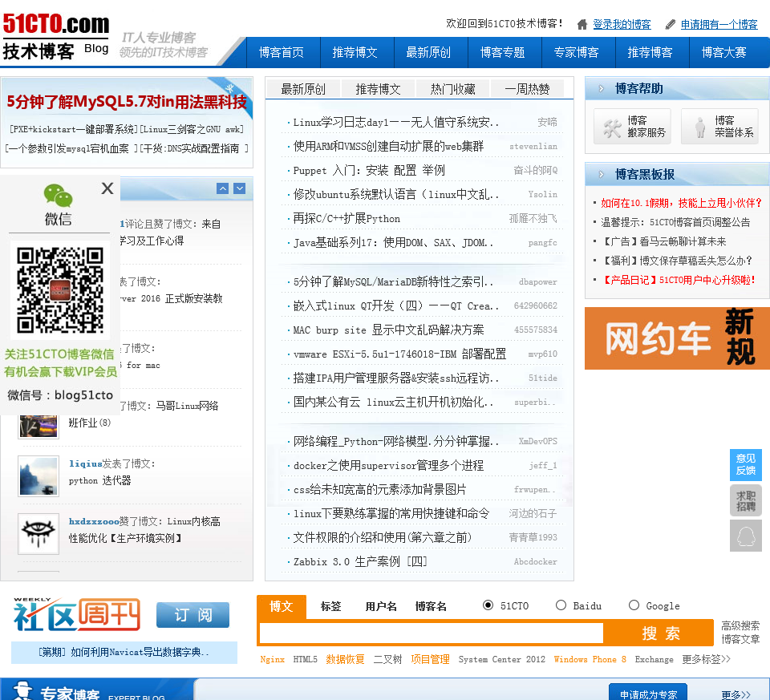
Task: Click the 求职招聘 floating button
Action: click(745, 500)
